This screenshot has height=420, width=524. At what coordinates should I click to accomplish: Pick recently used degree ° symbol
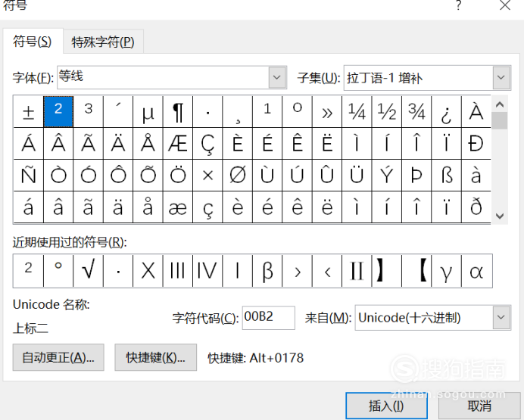click(58, 271)
